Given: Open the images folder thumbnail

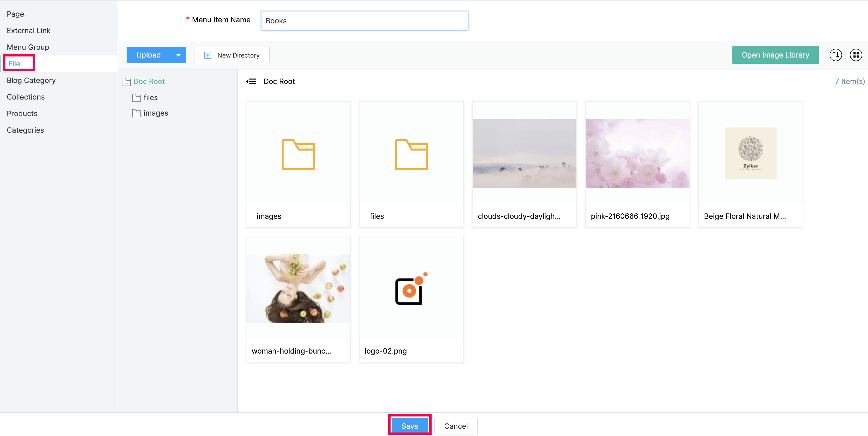Looking at the screenshot, I should point(298,155).
